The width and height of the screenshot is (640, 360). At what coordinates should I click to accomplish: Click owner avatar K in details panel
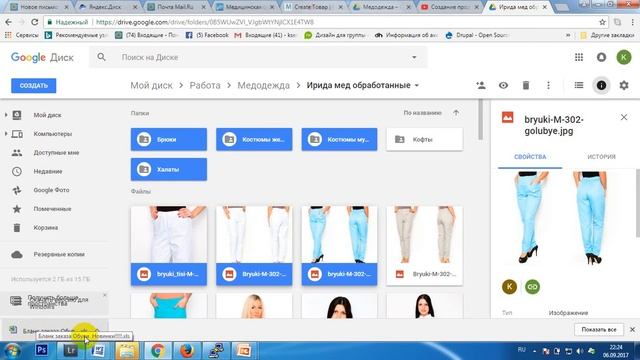(509, 287)
